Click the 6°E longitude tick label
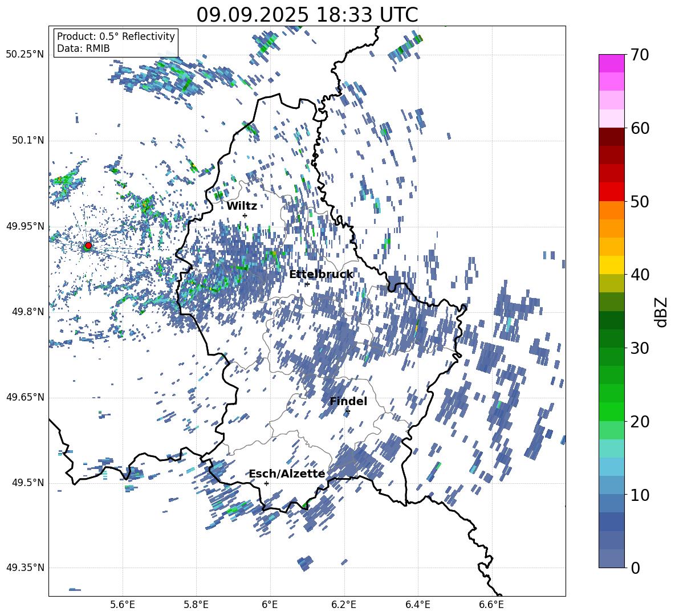 [270, 605]
